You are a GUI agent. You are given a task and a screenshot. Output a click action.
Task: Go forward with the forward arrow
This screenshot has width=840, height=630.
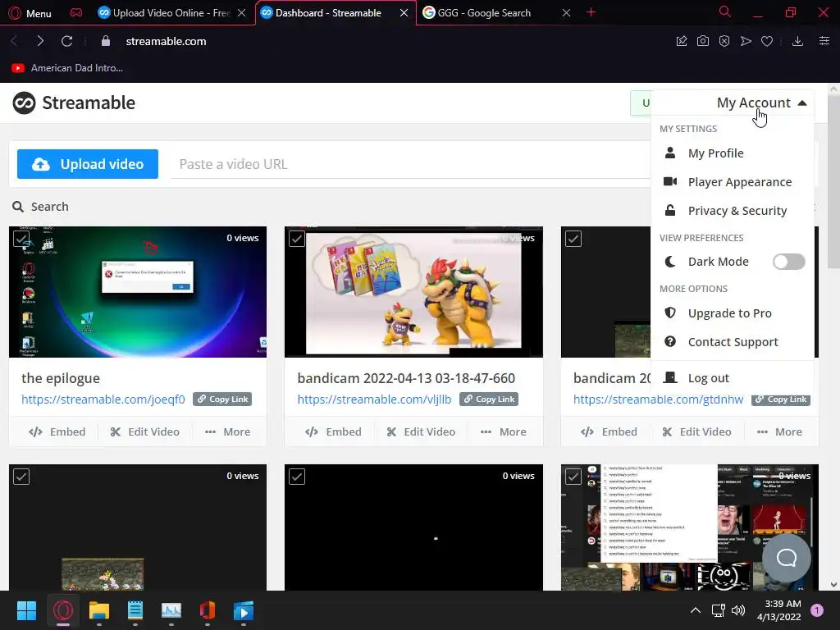click(x=40, y=41)
